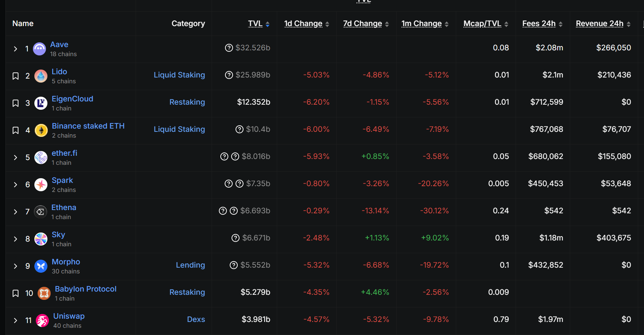Click the $12.352b TVL value
644x335 pixels.
[254, 102]
